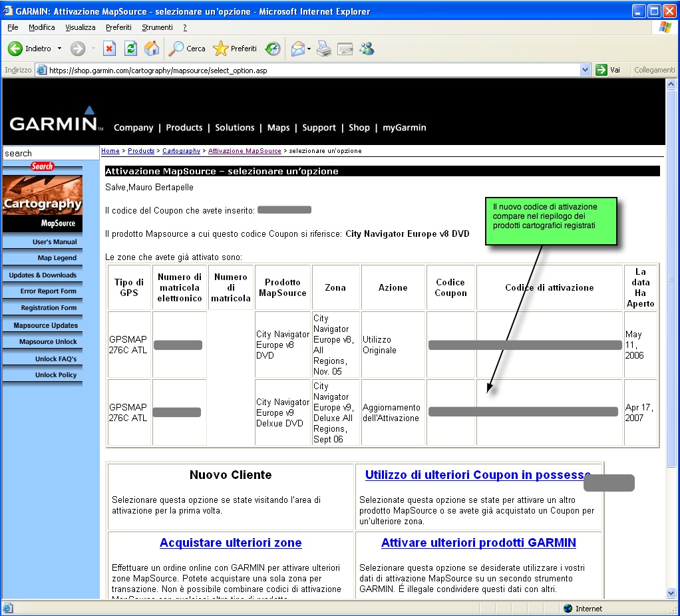Image resolution: width=680 pixels, height=616 pixels.
Task: Open the Messenger icon in toolbar
Action: [x=367, y=49]
